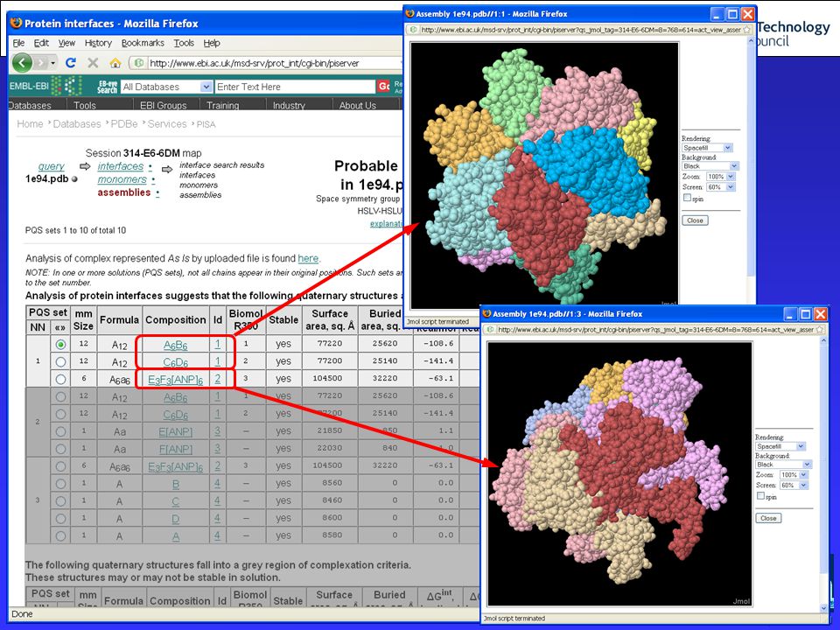Click the Go search button
The image size is (840, 630).
click(x=383, y=87)
